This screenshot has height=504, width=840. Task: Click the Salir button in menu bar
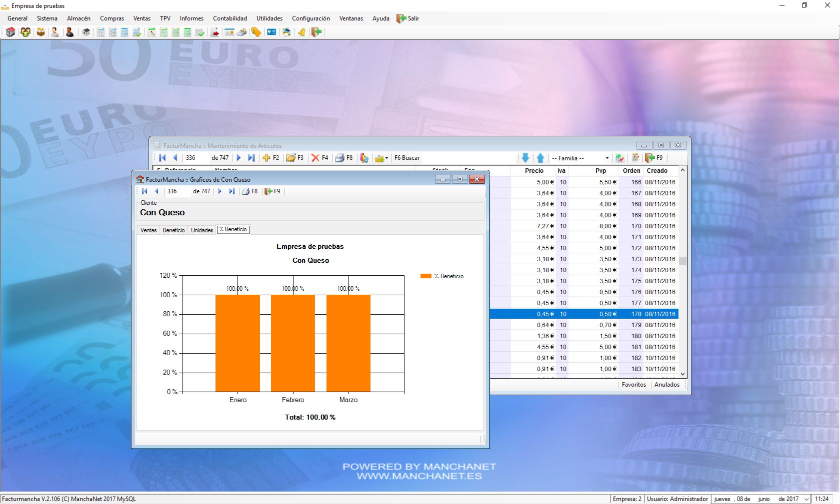point(408,18)
